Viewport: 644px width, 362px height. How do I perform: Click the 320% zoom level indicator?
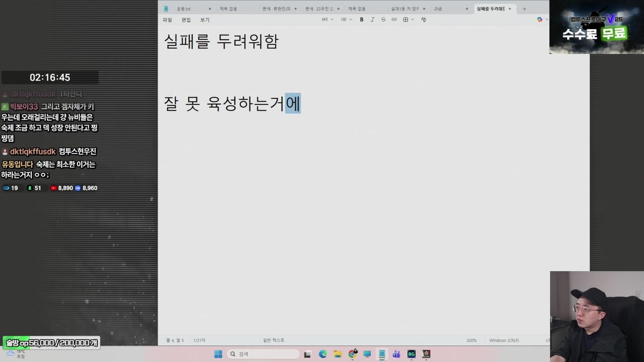(471, 340)
